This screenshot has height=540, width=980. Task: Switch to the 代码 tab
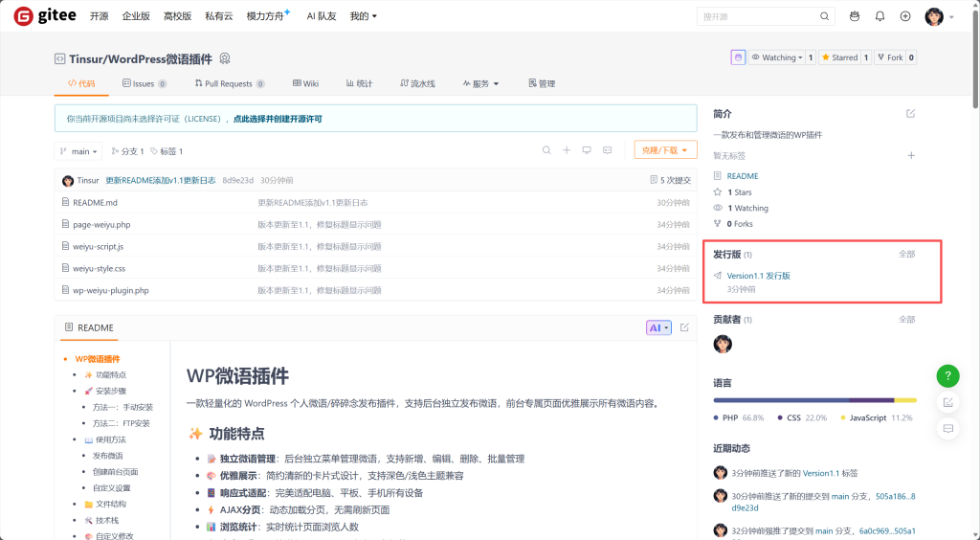[x=81, y=83]
